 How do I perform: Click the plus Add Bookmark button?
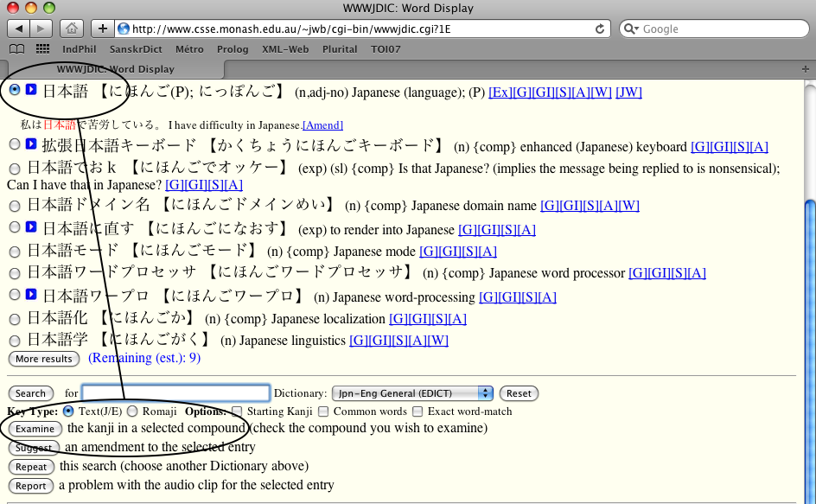[102, 29]
